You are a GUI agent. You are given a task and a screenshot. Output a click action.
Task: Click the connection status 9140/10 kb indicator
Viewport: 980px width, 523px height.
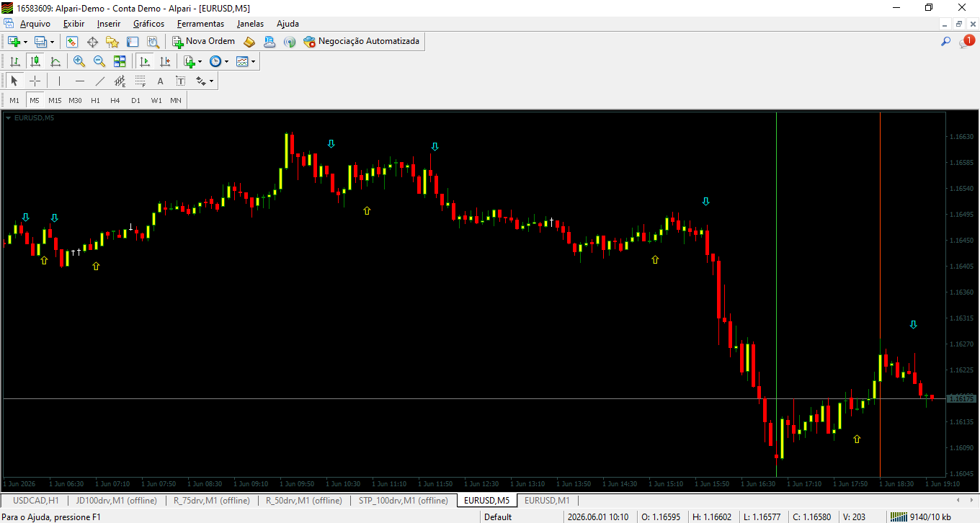coord(921,517)
